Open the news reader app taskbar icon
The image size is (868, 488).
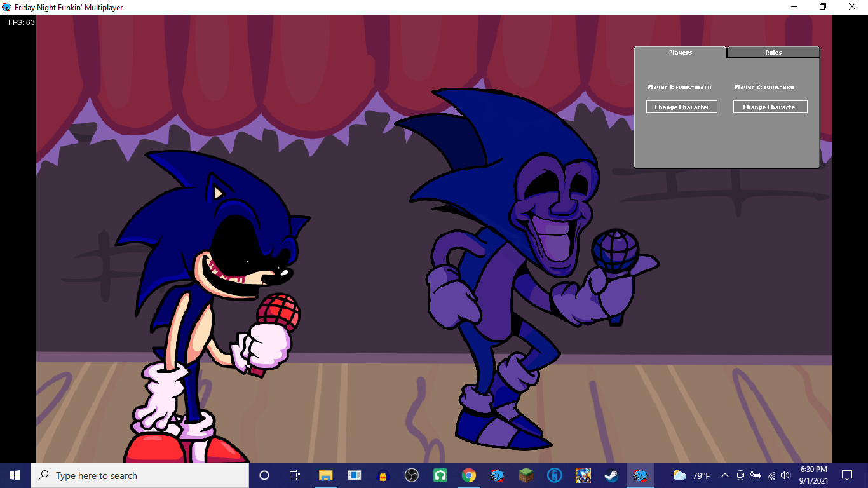[354, 475]
